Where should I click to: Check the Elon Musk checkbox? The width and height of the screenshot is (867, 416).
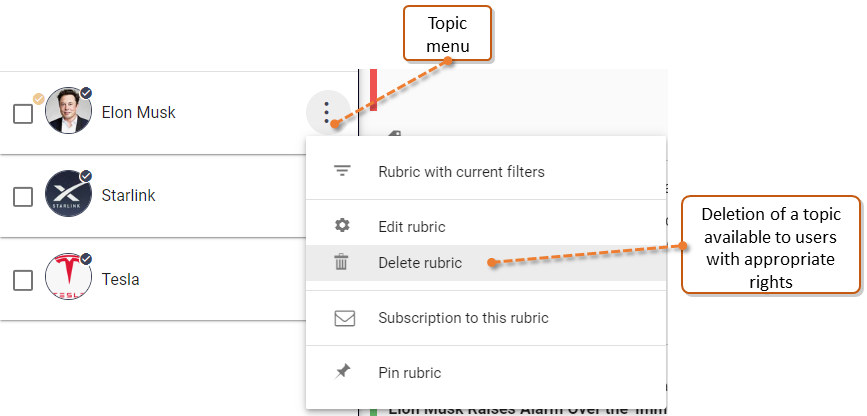23,114
